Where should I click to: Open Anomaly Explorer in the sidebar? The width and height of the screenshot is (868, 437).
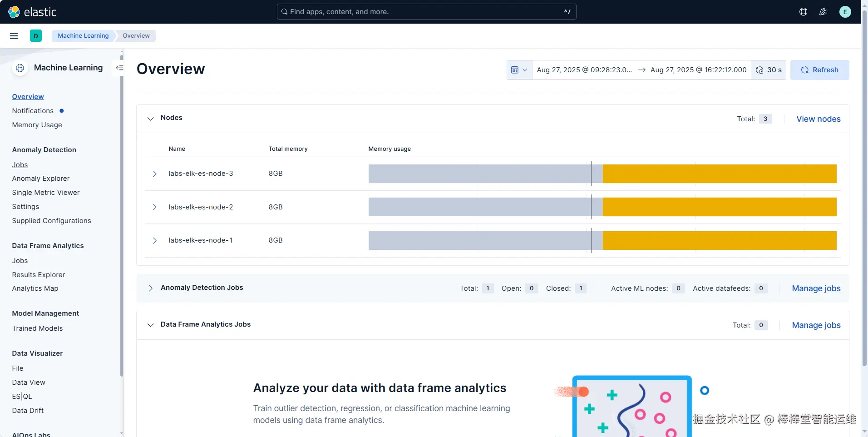click(41, 179)
